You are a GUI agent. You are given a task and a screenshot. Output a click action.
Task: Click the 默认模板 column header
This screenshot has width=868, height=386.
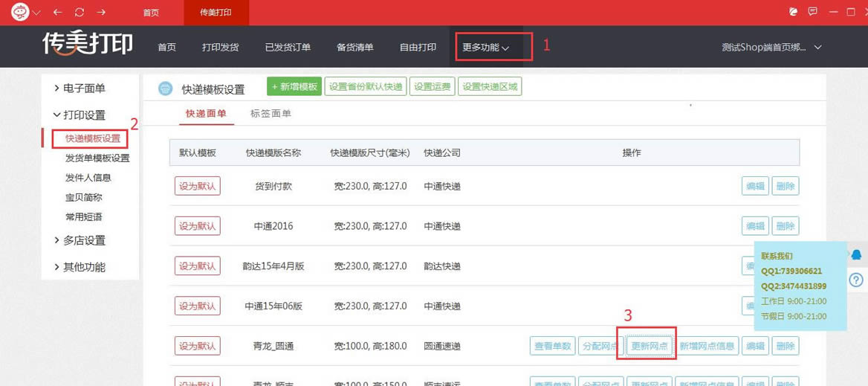[197, 153]
